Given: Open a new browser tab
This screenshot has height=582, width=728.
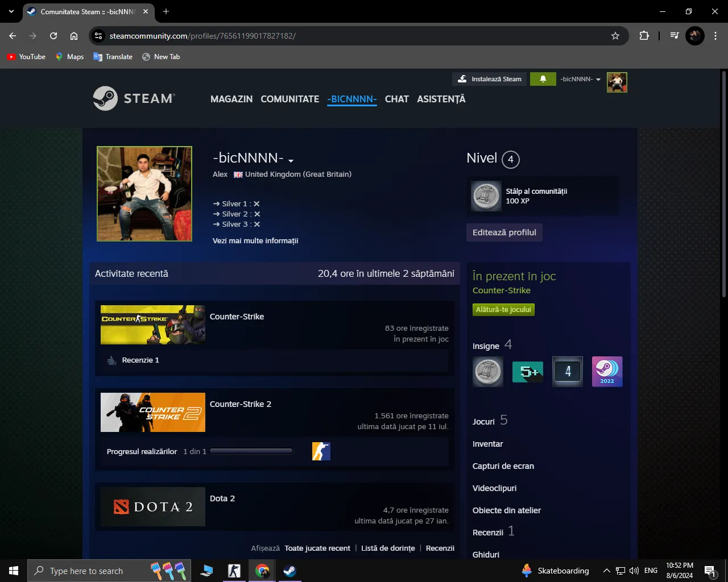Looking at the screenshot, I should tap(166, 11).
